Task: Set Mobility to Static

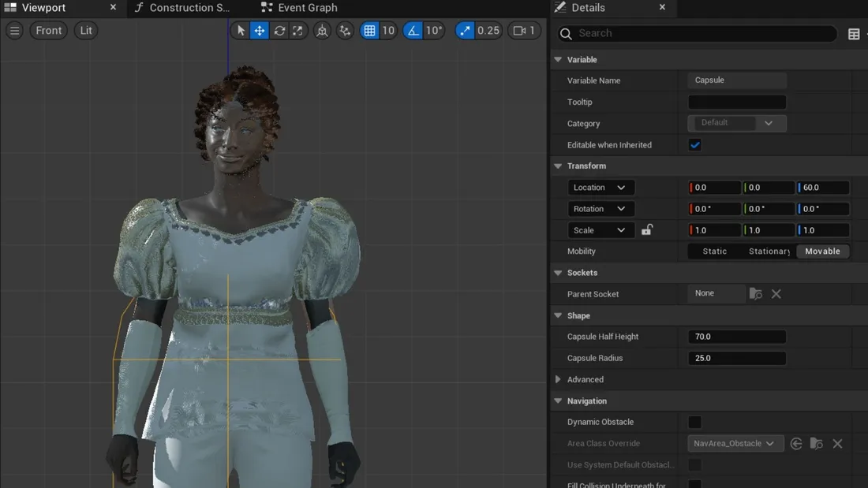Action: click(x=715, y=251)
